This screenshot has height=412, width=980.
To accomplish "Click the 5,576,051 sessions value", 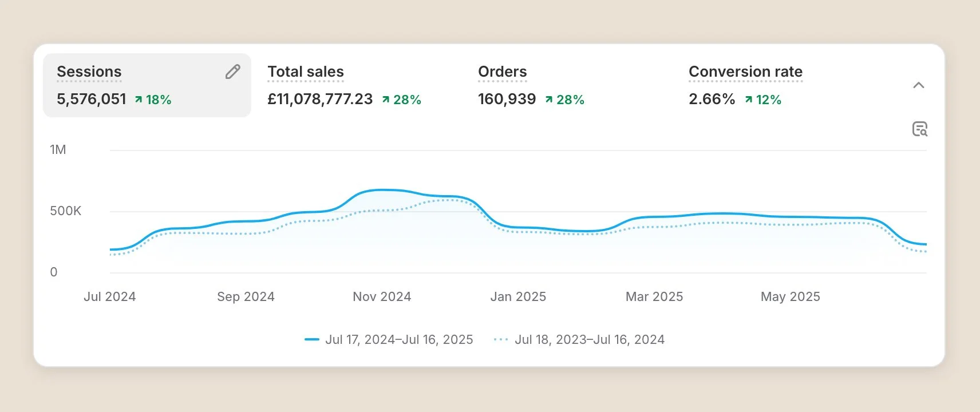I will click(x=91, y=100).
